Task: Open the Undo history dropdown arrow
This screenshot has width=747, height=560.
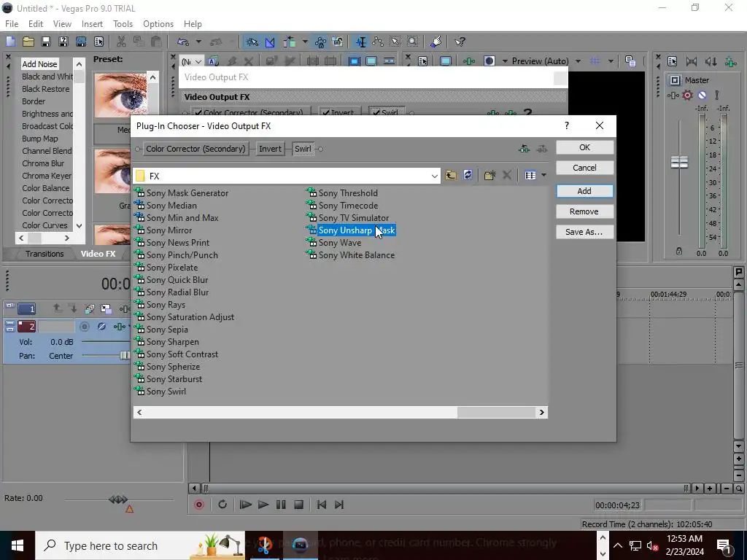Action: point(198,42)
